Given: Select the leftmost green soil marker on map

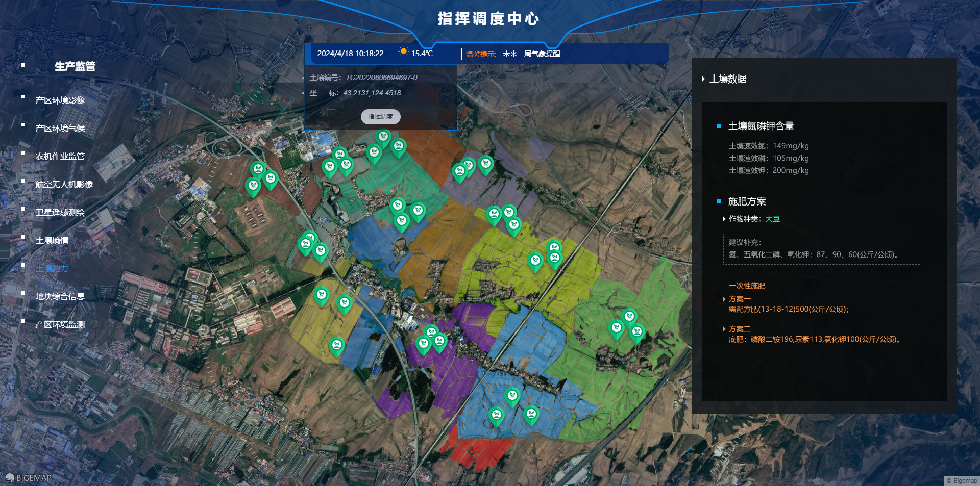Looking at the screenshot, I should [x=253, y=186].
